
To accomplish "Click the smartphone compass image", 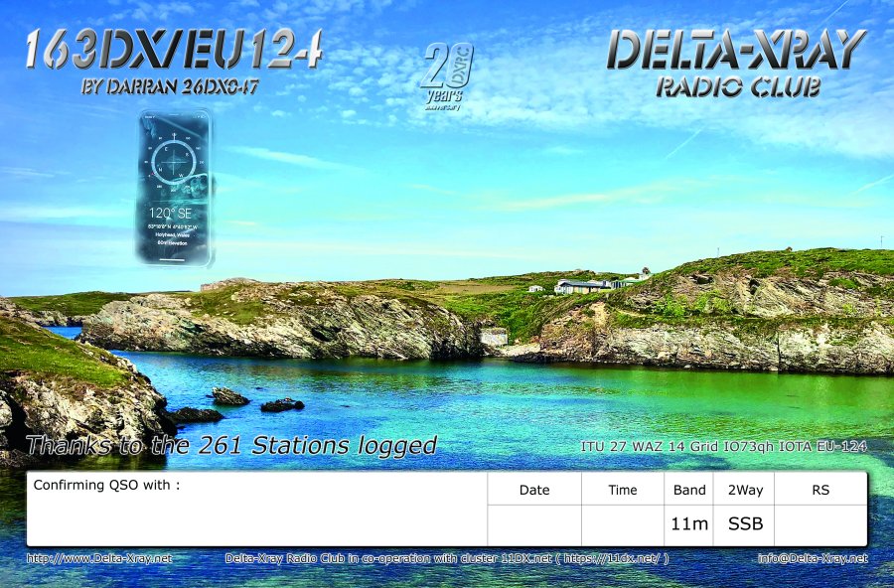I will click(174, 189).
